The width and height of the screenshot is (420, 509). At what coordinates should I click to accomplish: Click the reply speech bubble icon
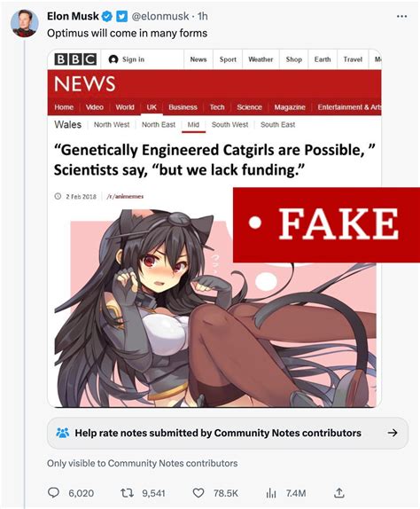(53, 493)
